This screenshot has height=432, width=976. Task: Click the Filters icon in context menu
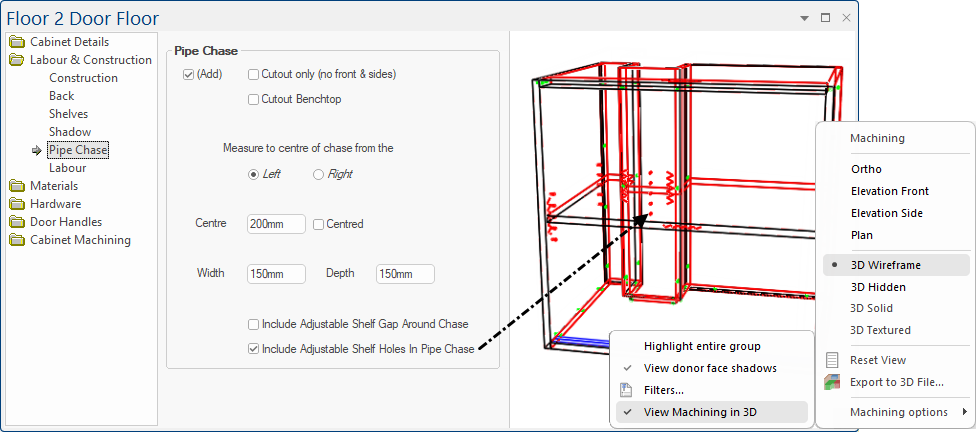626,390
